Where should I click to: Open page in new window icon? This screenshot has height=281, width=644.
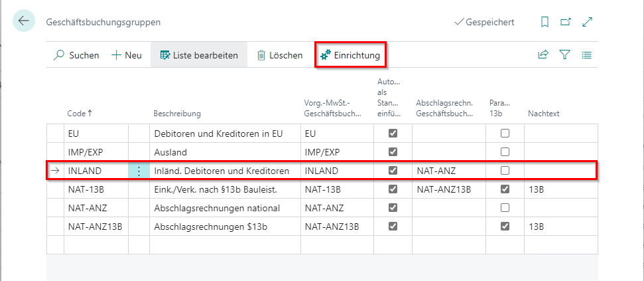(x=566, y=22)
